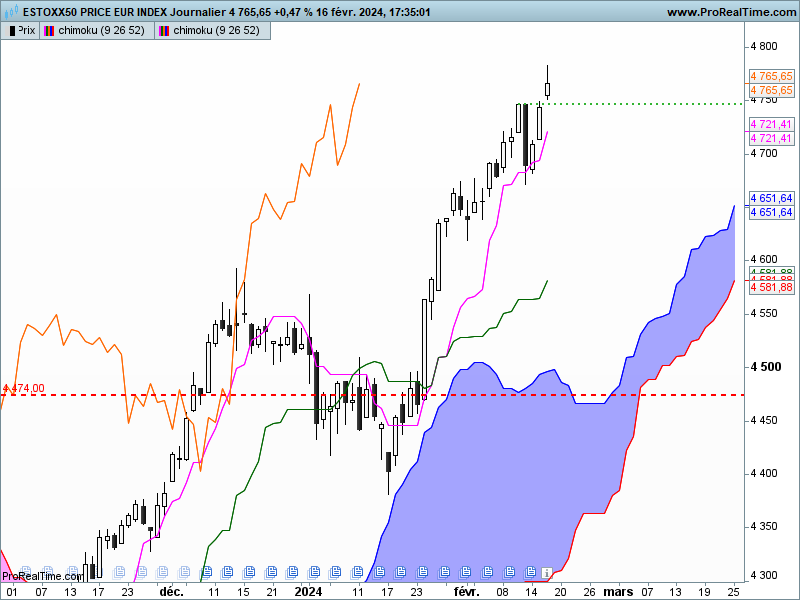Click the red 4 581,88 price tag
The height and width of the screenshot is (600, 800).
pos(771,287)
